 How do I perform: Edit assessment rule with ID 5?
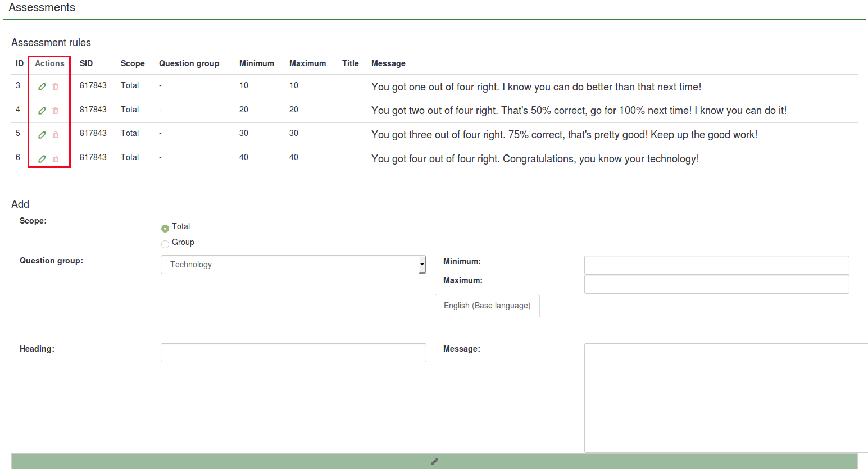click(x=42, y=135)
